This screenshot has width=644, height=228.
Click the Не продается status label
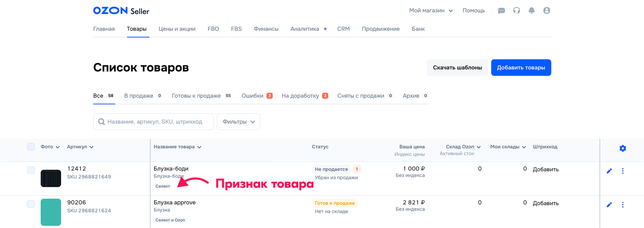tap(331, 169)
